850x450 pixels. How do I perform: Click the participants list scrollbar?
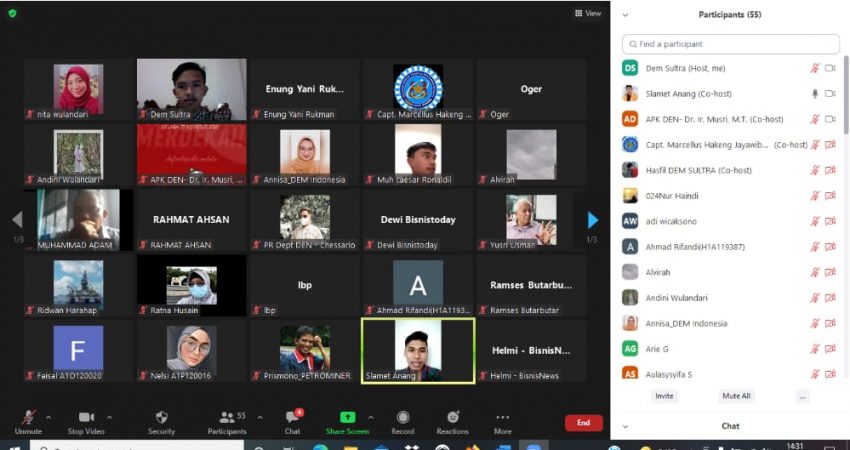click(846, 95)
